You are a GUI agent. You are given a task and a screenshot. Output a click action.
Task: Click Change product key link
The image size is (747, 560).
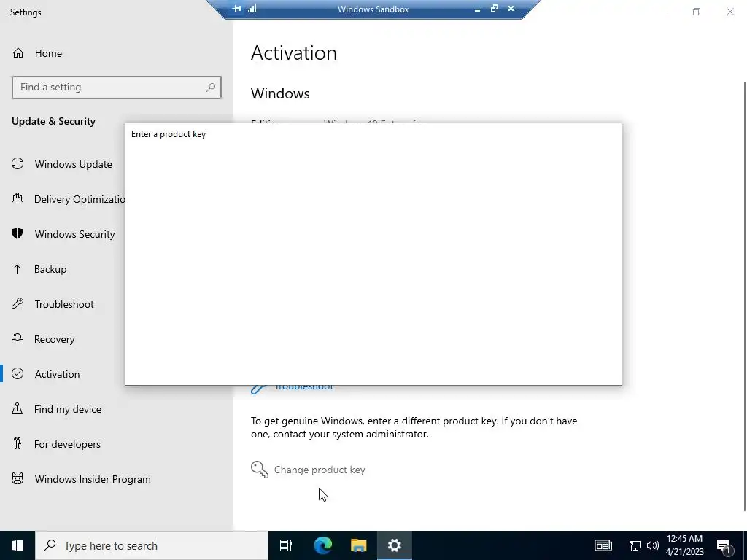coord(320,470)
